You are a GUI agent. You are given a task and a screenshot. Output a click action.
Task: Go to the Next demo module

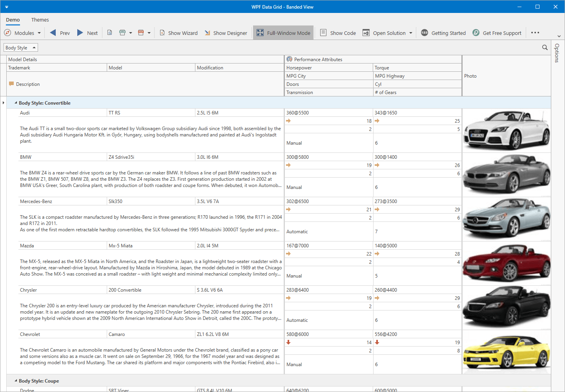(87, 33)
